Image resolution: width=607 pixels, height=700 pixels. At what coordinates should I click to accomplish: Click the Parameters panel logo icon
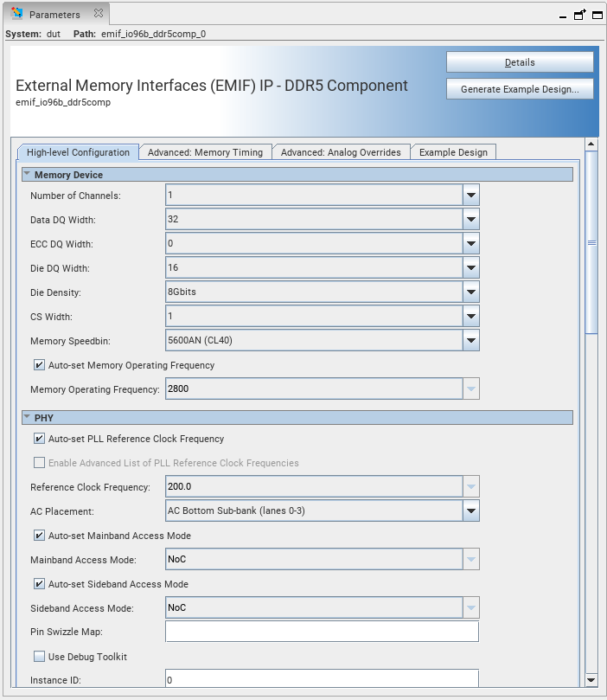tap(17, 13)
